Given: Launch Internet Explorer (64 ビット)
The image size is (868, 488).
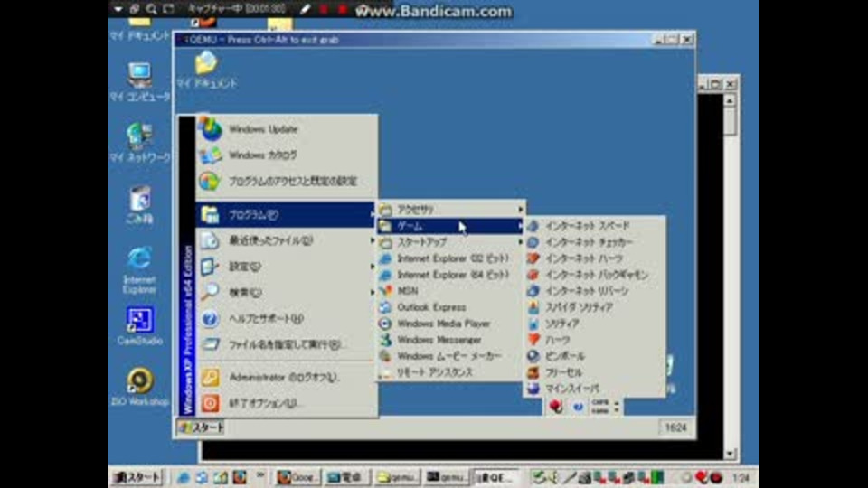Looking at the screenshot, I should click(x=450, y=275).
